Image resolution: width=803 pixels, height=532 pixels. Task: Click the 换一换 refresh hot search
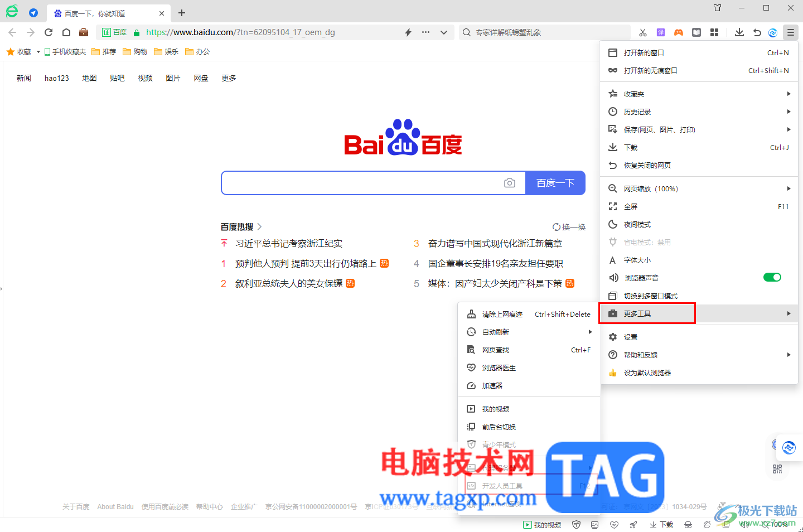tap(569, 227)
